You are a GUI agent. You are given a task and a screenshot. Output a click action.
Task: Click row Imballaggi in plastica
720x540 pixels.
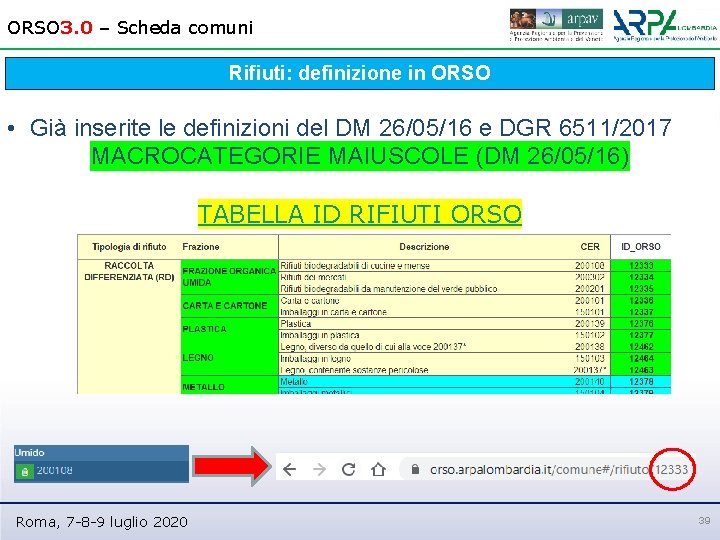(x=444, y=335)
